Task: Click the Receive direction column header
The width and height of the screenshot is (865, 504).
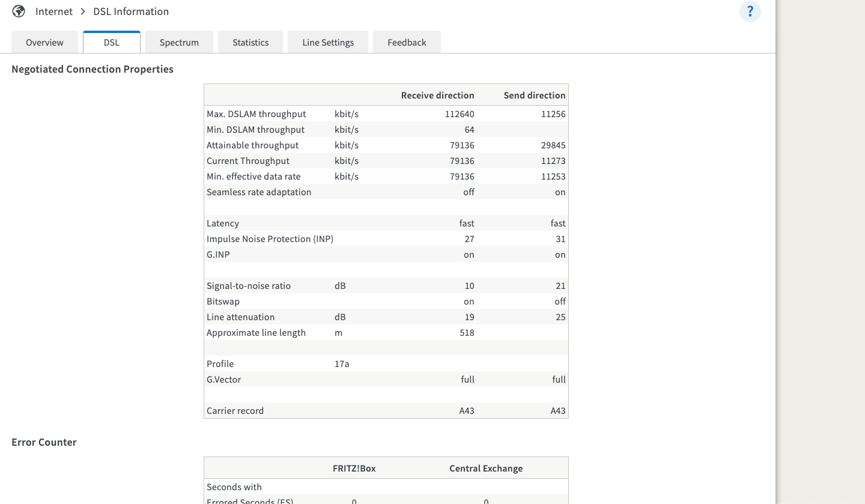Action: (438, 96)
